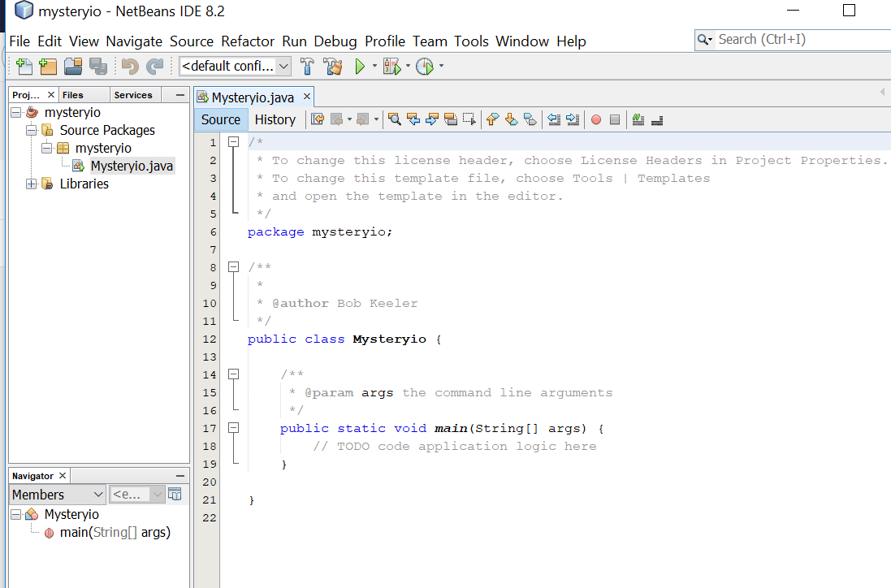Click the Previous Bookmark icon

tap(493, 119)
